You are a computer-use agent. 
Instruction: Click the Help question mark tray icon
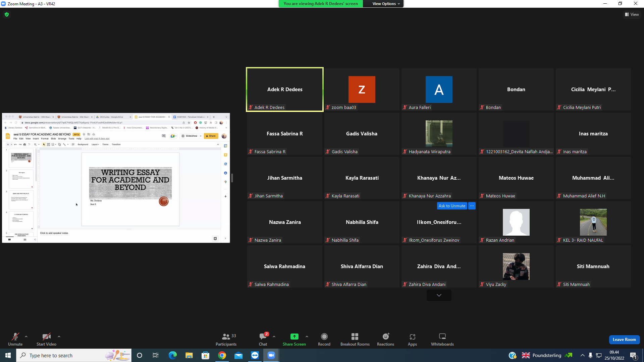[x=512, y=355]
